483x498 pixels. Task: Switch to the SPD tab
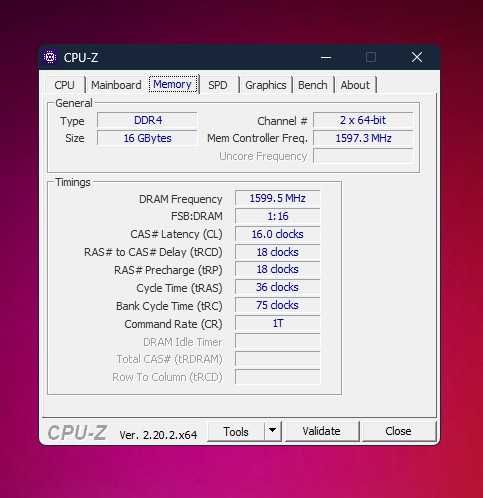click(218, 85)
